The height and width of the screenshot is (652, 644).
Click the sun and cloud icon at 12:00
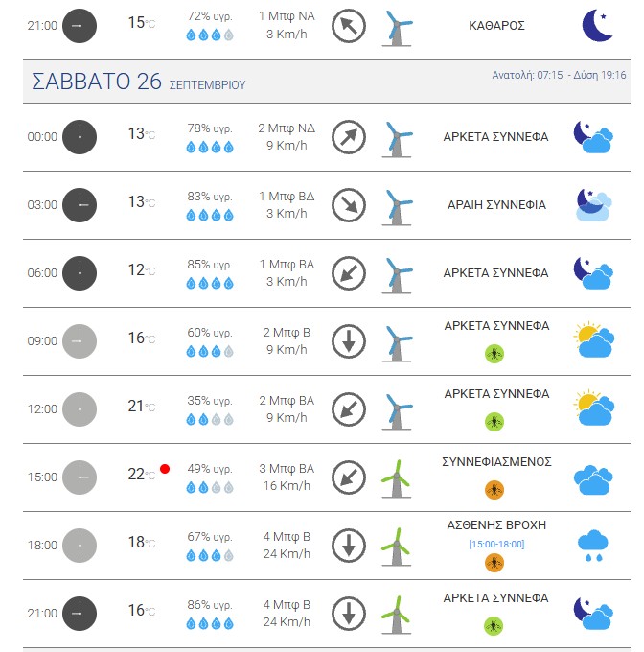tap(593, 407)
